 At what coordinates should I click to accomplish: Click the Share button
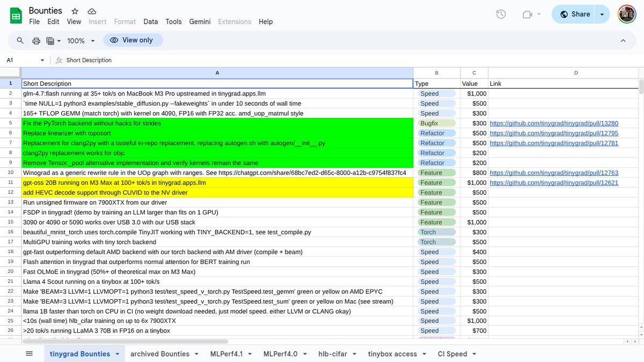click(x=575, y=14)
